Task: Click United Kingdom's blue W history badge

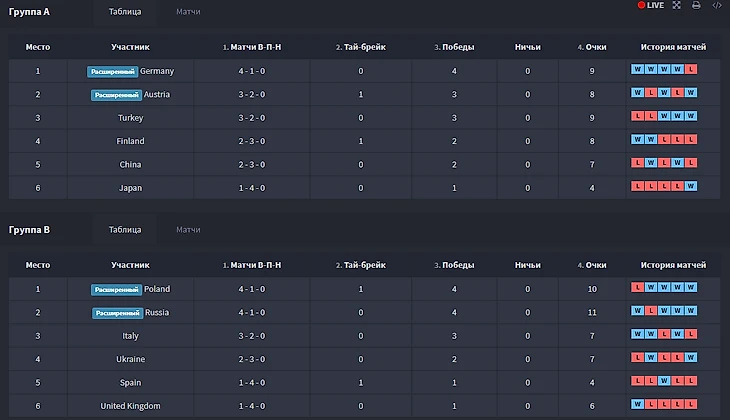Action: 638,404
